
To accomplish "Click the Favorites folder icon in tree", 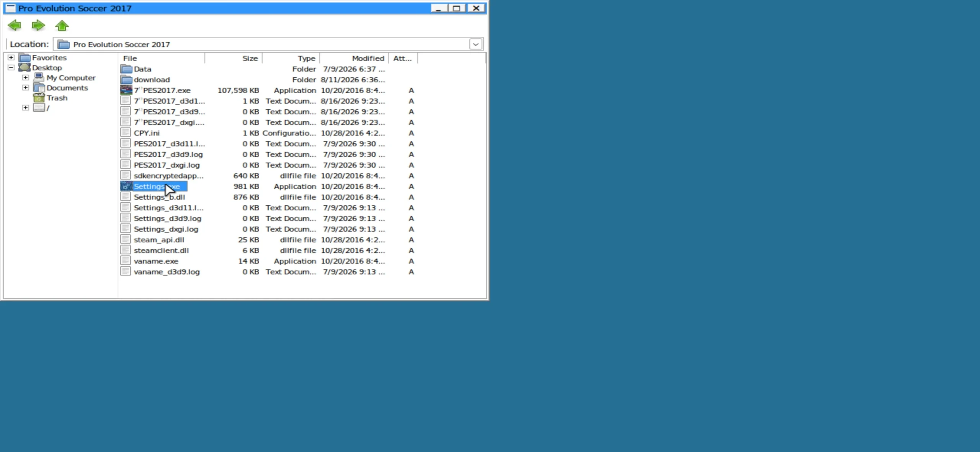I will (x=24, y=58).
